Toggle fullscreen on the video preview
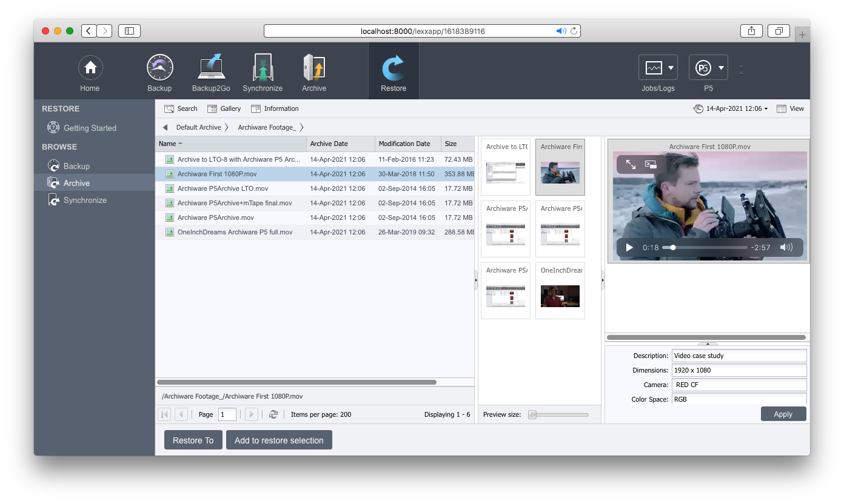The height and width of the screenshot is (504, 844). pos(631,164)
